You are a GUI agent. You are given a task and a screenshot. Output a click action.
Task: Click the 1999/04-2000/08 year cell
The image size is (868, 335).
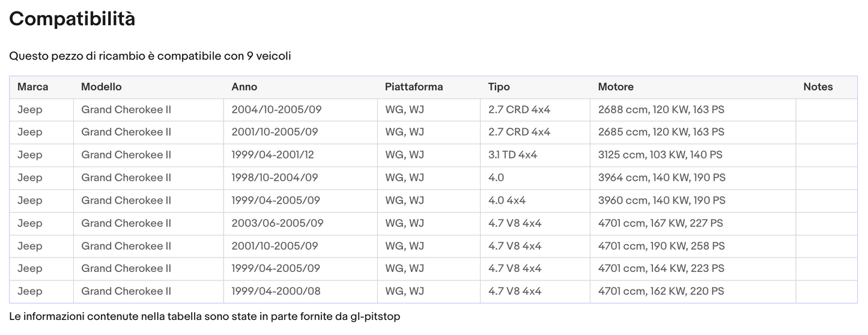point(276,292)
